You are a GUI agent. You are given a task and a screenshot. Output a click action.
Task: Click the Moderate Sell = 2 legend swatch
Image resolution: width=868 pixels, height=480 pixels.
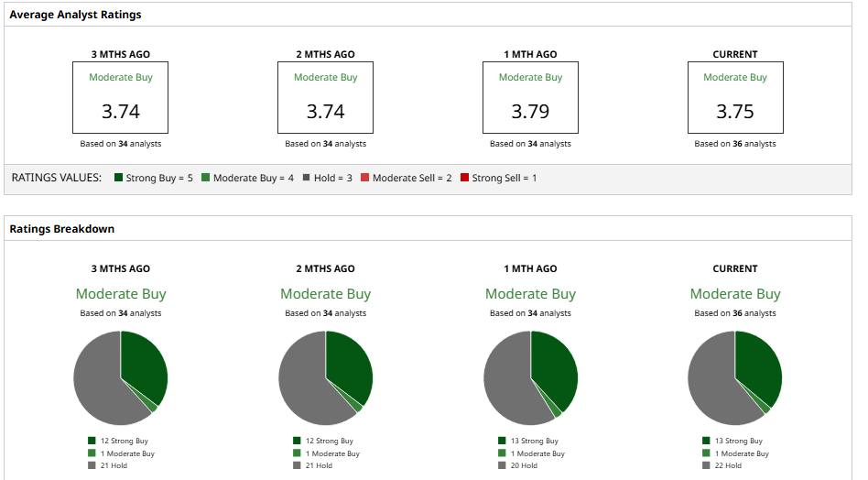coord(364,178)
